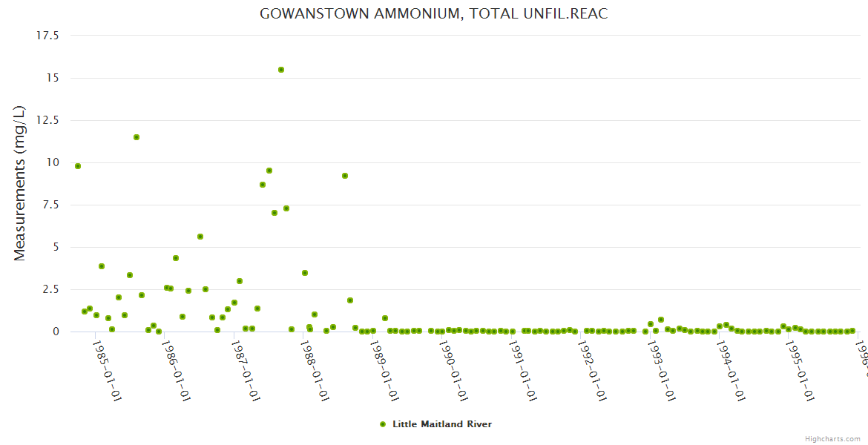
Task: Select the highest data point near 15.5 mg/L
Action: coord(281,70)
